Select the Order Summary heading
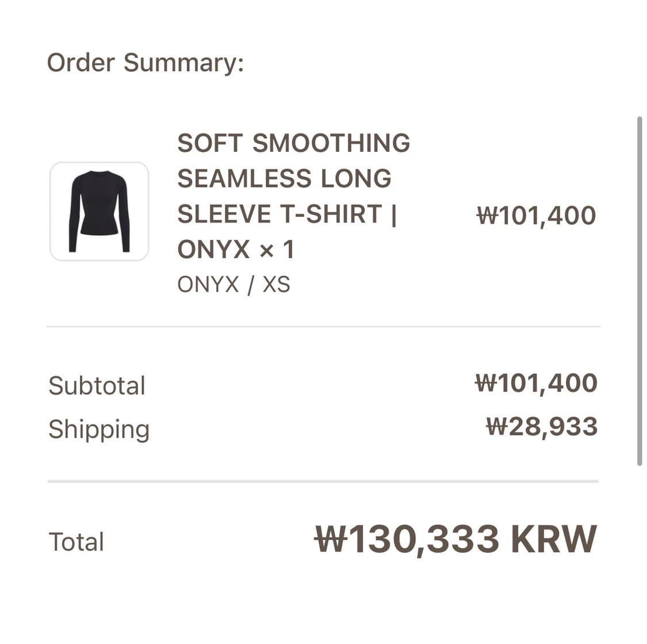This screenshot has width=647, height=644. (146, 63)
